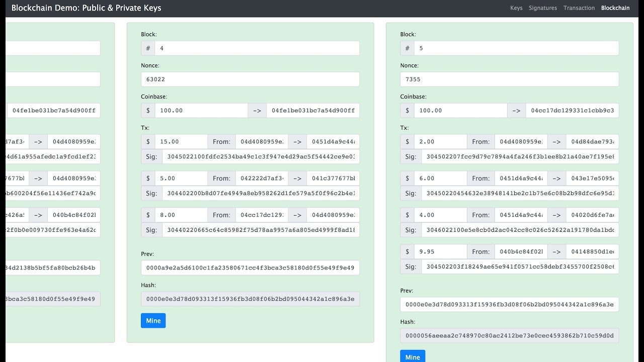Edit transaction amount 9.95
This screenshot has width=644, height=362.
[x=440, y=251]
